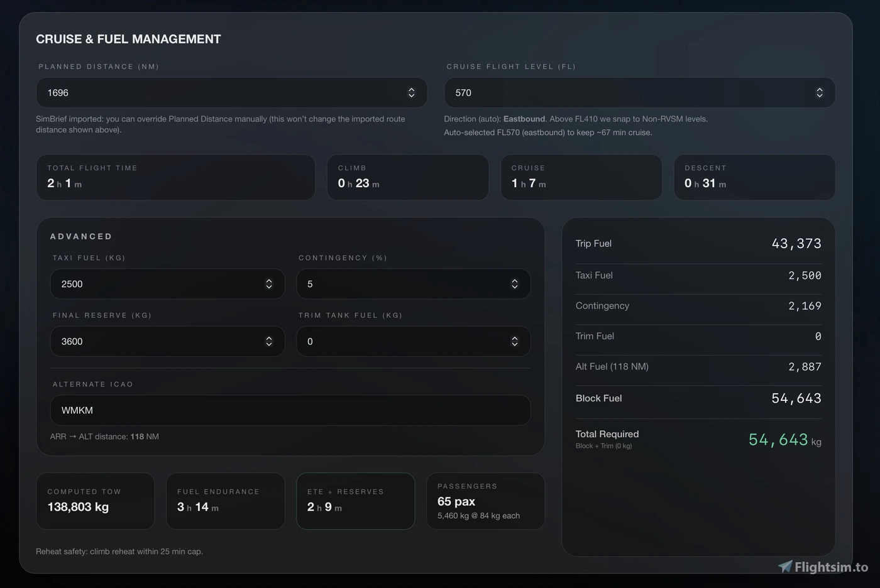Viewport: 880px width, 588px height.
Task: Click the Passengers card showing 65 pax
Action: pyautogui.click(x=485, y=501)
